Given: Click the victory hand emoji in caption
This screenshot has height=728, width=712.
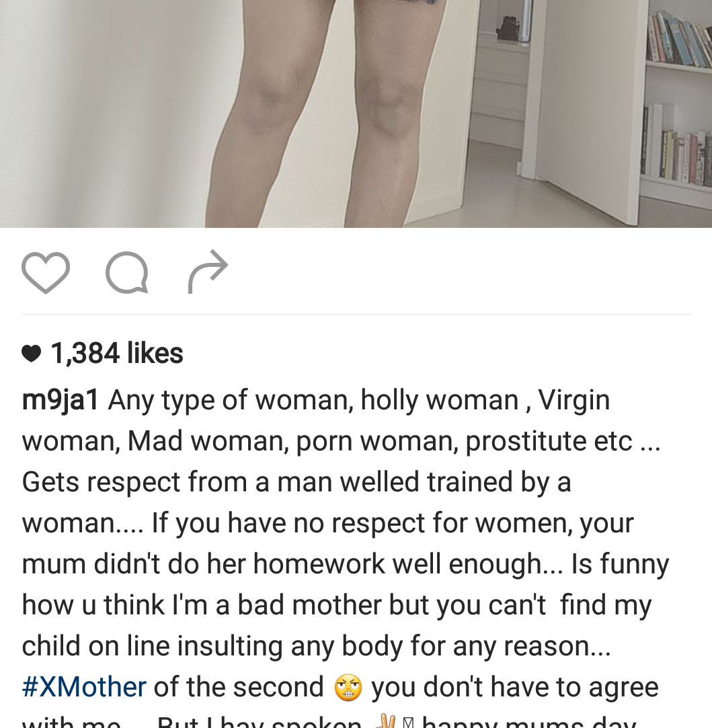Looking at the screenshot, I should (x=385, y=722).
